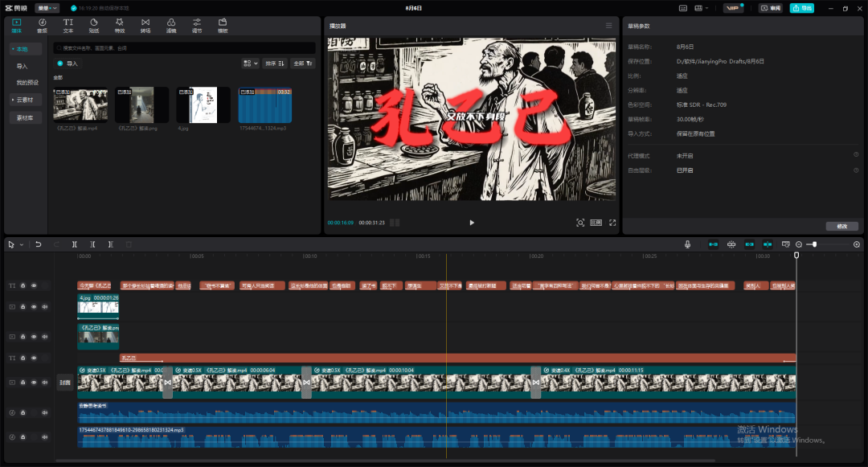This screenshot has height=467, width=868.
Task: Open the 素材库 material library
Action: 25,118
